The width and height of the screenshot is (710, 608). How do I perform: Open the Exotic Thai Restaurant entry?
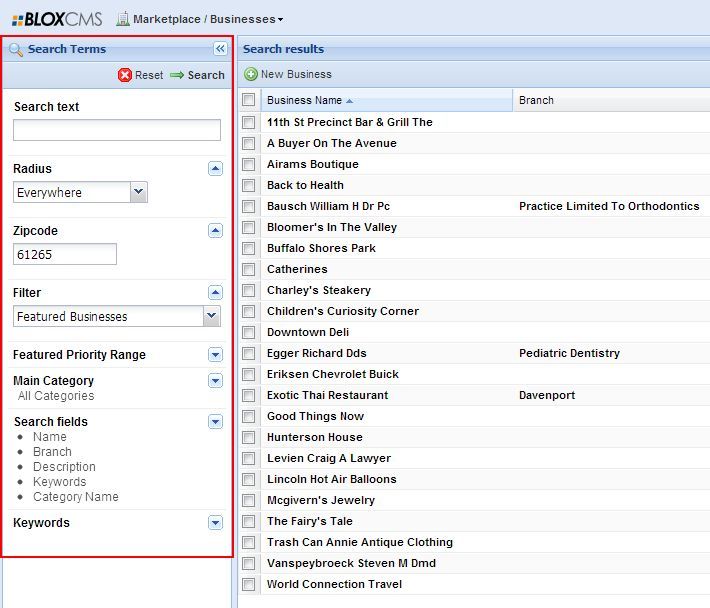click(x=327, y=395)
